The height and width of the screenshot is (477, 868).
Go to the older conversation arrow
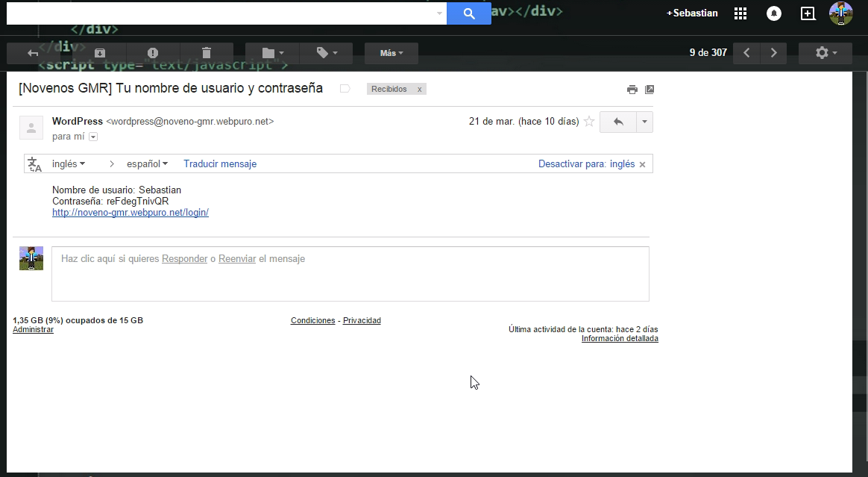pyautogui.click(x=773, y=53)
